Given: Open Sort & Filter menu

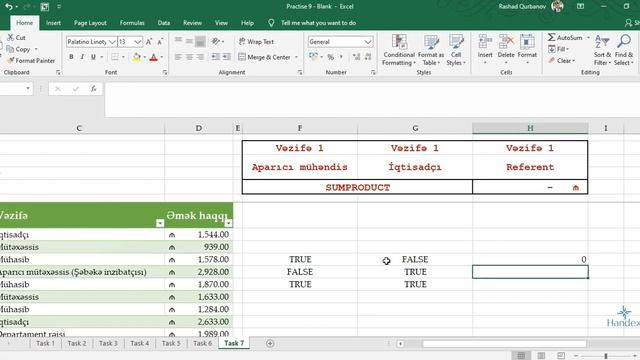Looking at the screenshot, I should (x=602, y=50).
